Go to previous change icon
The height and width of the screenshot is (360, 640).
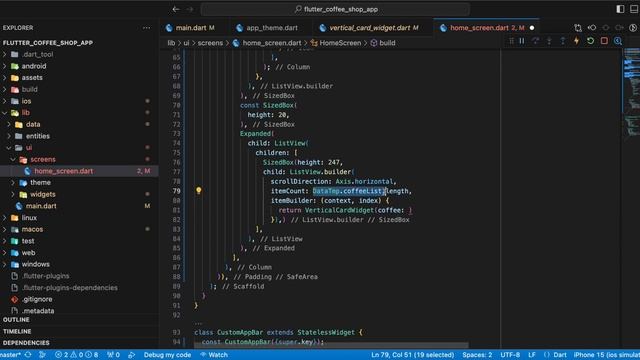[592, 28]
